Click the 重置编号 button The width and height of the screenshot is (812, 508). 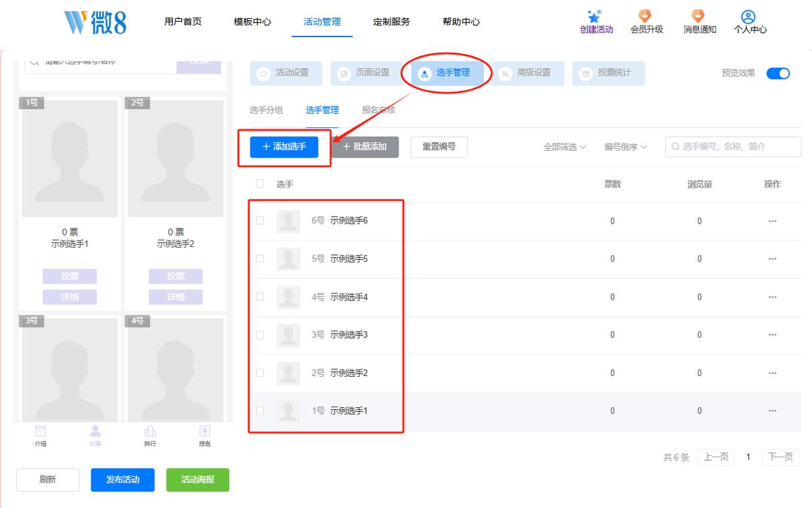tap(439, 147)
